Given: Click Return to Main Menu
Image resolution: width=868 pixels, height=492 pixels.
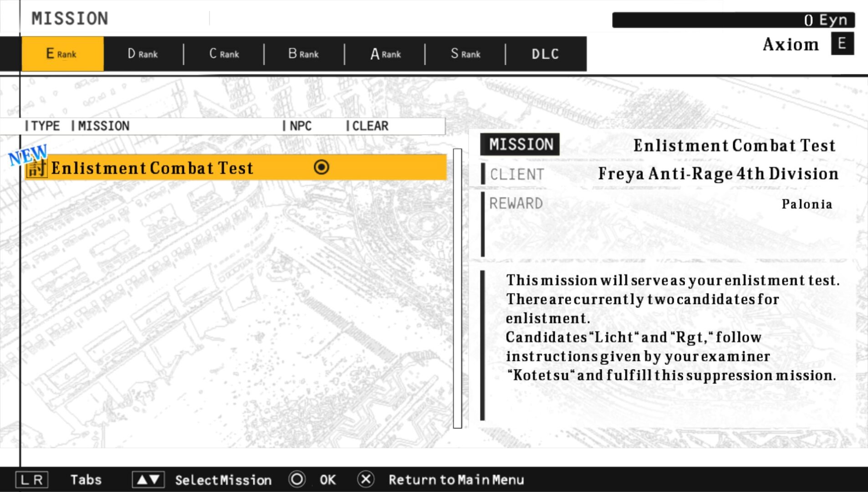Looking at the screenshot, I should click(x=456, y=480).
